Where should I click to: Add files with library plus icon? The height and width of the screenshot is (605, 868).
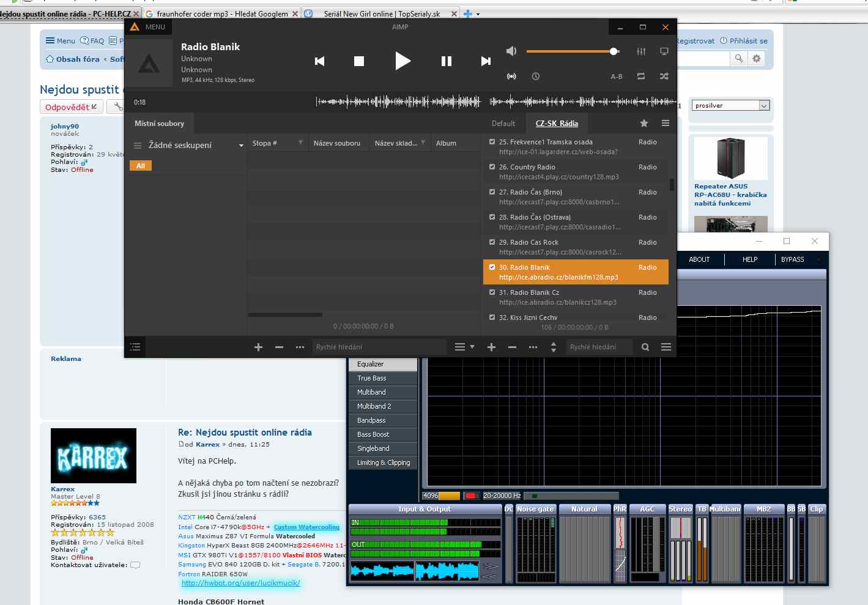pyautogui.click(x=258, y=347)
